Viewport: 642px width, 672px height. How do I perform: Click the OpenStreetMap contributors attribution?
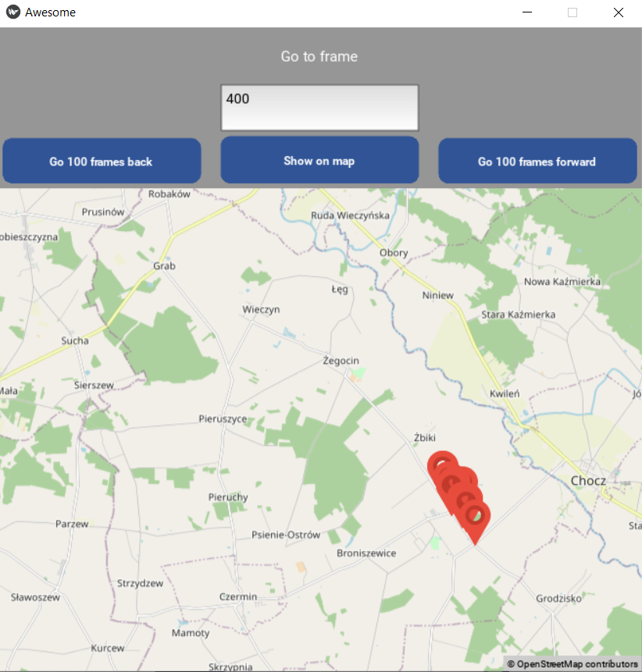[572, 664]
